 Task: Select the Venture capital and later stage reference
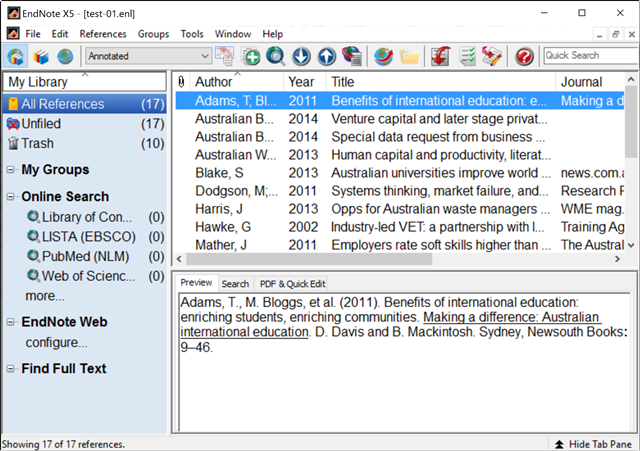(400, 119)
